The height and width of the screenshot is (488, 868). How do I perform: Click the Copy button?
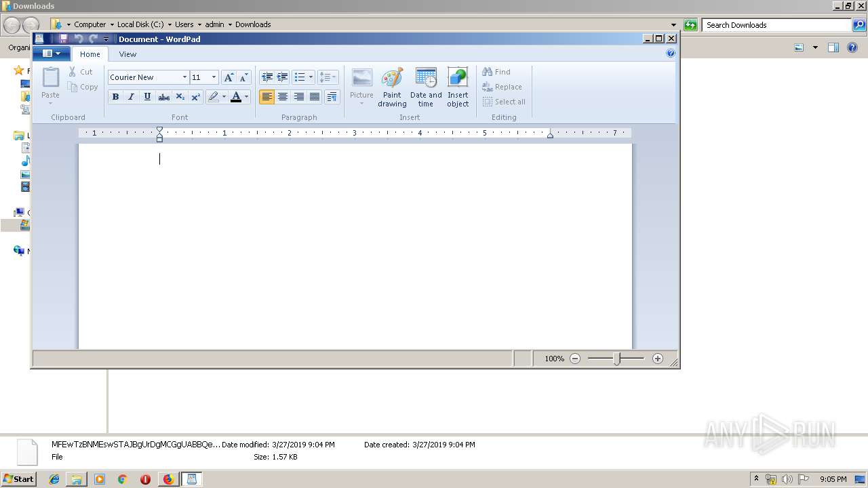click(x=83, y=87)
